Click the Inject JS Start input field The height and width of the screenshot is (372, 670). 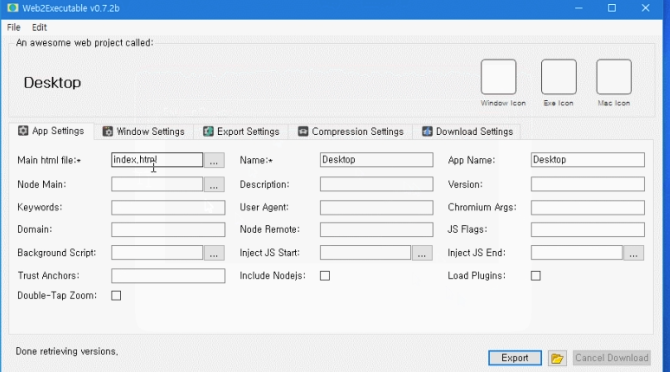click(365, 252)
